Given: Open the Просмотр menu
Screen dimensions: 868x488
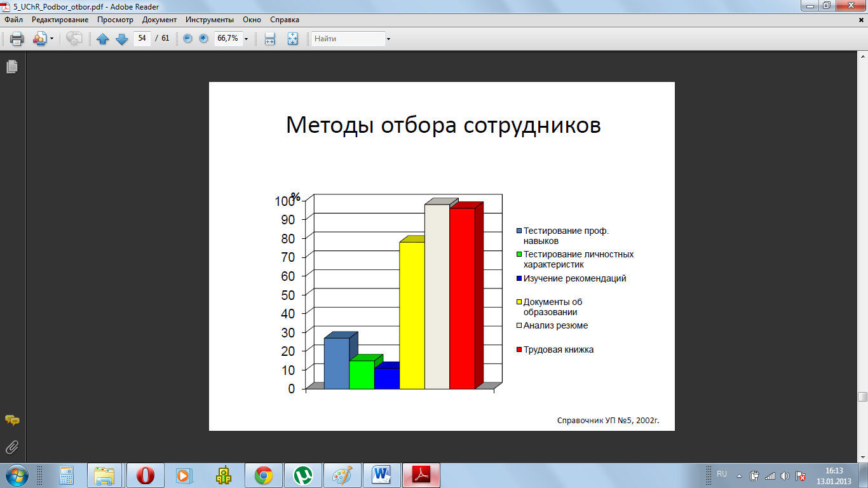Looking at the screenshot, I should [x=115, y=20].
